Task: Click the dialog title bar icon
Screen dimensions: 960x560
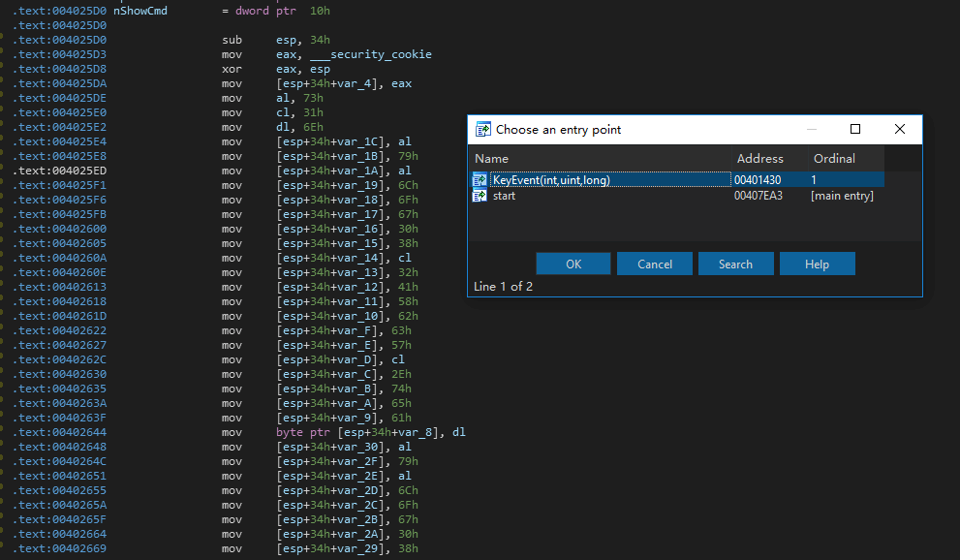Action: pos(483,129)
